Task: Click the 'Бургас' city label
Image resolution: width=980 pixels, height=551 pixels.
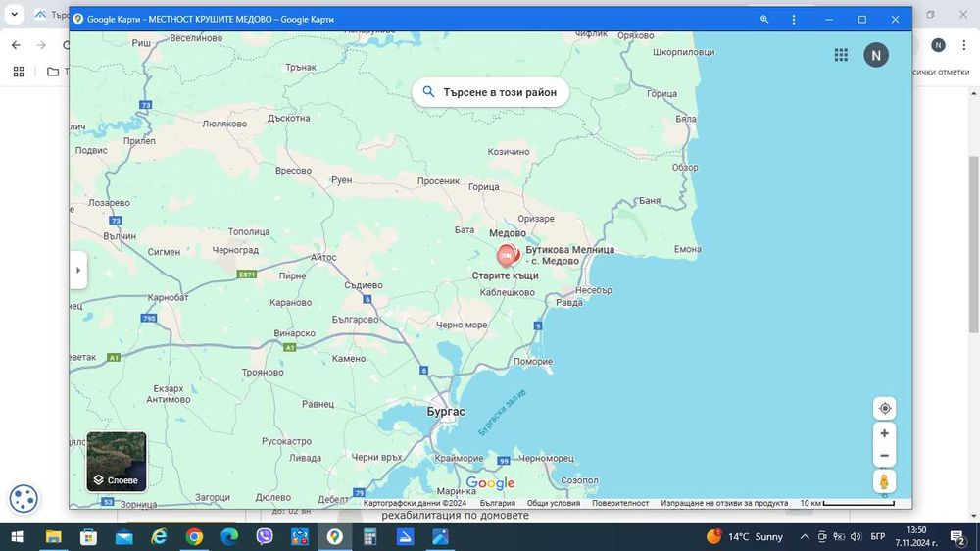Action: click(x=446, y=412)
